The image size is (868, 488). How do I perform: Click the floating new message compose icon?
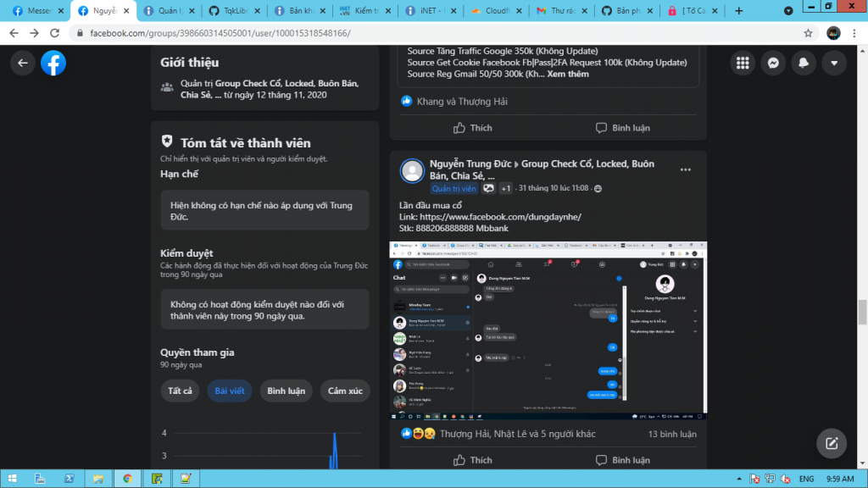[832, 443]
